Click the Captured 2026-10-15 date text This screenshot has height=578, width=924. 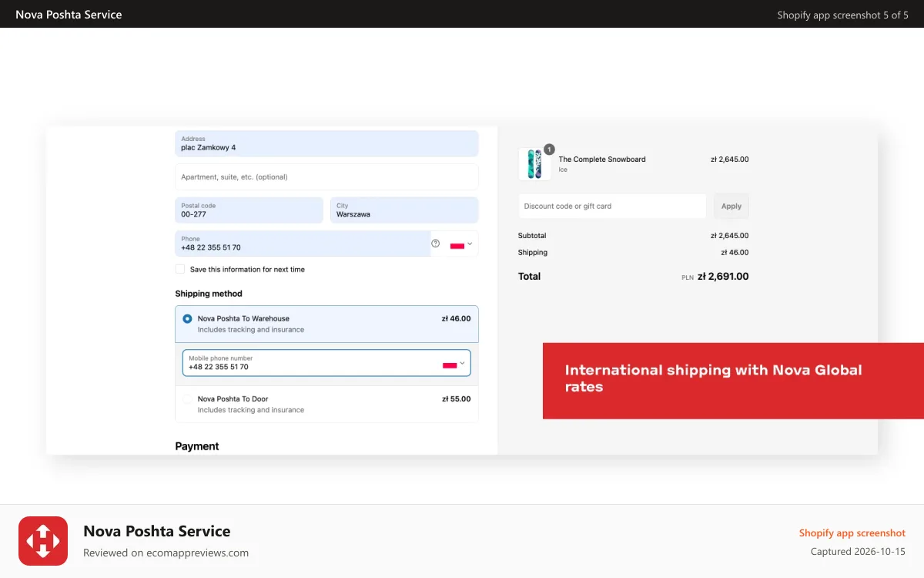point(858,552)
